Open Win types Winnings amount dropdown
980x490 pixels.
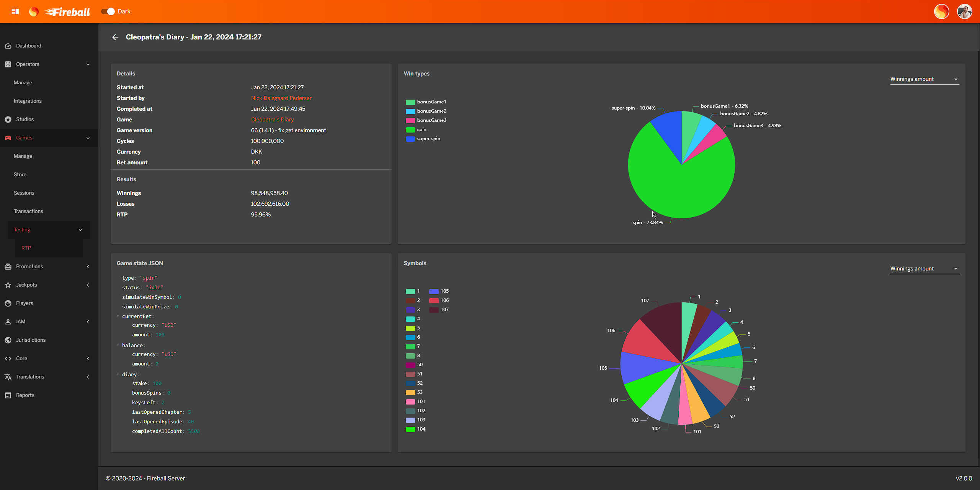coord(924,79)
